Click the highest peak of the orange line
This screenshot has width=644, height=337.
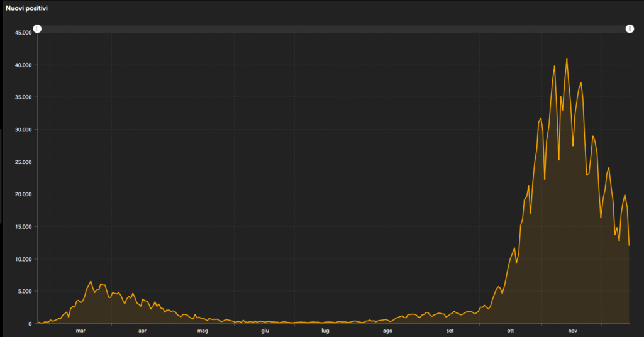click(x=567, y=59)
